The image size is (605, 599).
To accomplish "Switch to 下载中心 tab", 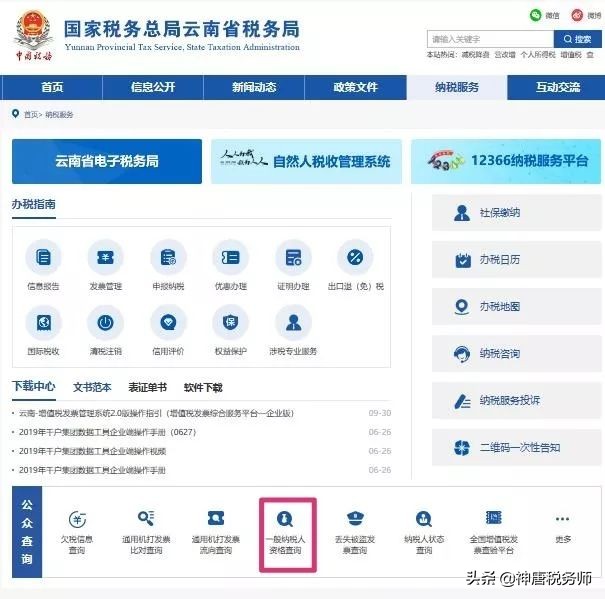I will click(34, 386).
